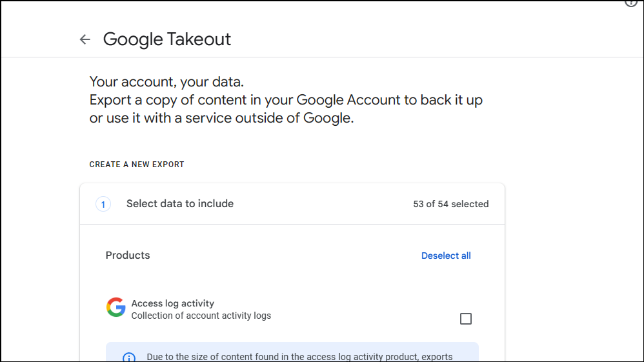Screen dimensions: 644x362
Task: Click the line mentioning a service outside of Google
Action: [221, 119]
